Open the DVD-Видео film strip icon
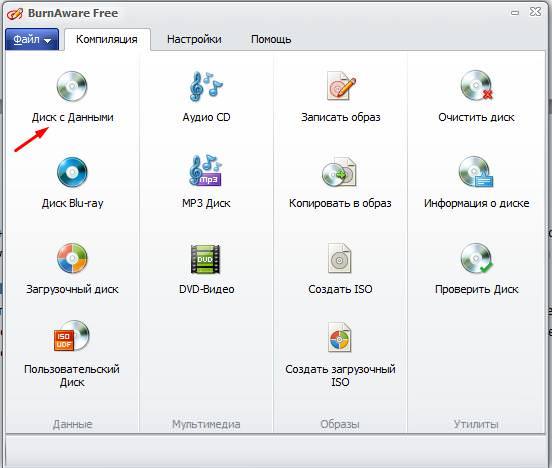The width and height of the screenshot is (552, 468). [x=205, y=259]
